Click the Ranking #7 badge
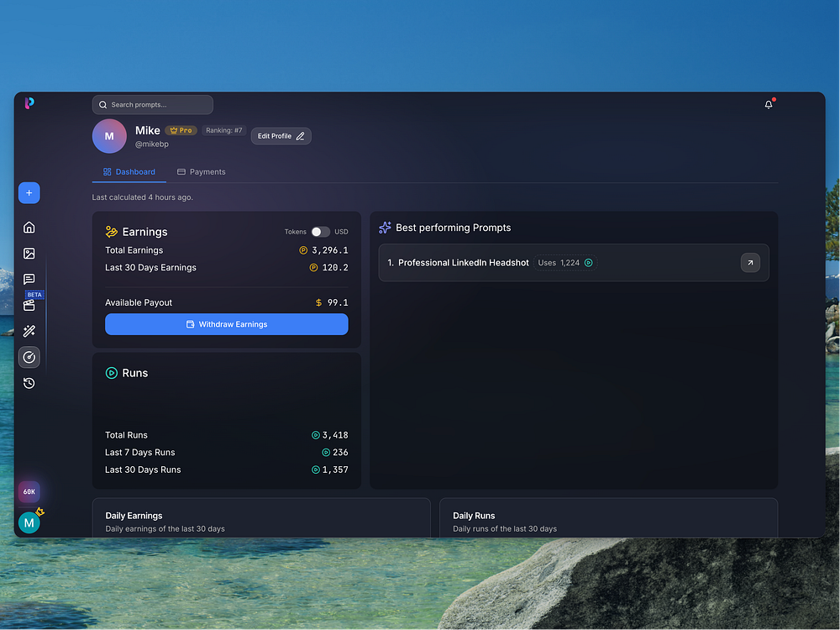Viewport: 840px width, 630px height. pyautogui.click(x=224, y=130)
